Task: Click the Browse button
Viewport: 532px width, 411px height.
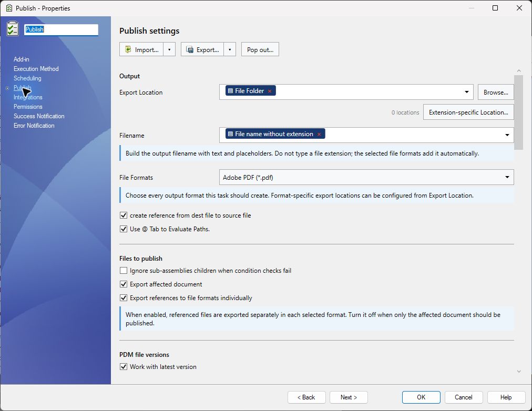Action: click(x=496, y=92)
